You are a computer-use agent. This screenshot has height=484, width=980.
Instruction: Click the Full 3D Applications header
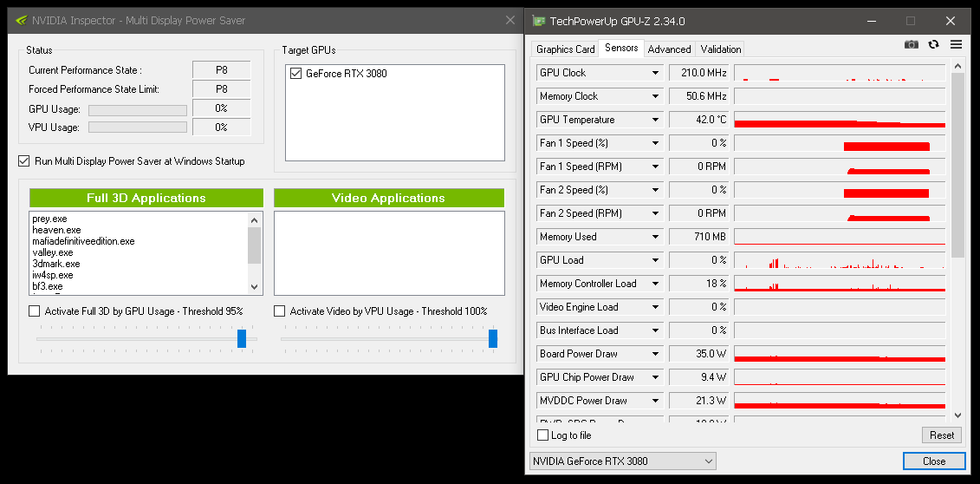coord(146,199)
